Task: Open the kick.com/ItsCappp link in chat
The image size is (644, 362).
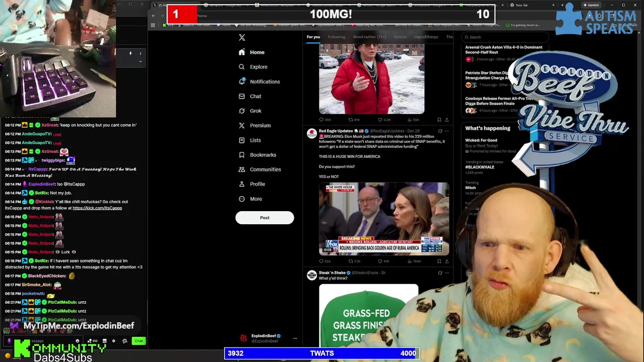Action: [x=97, y=208]
